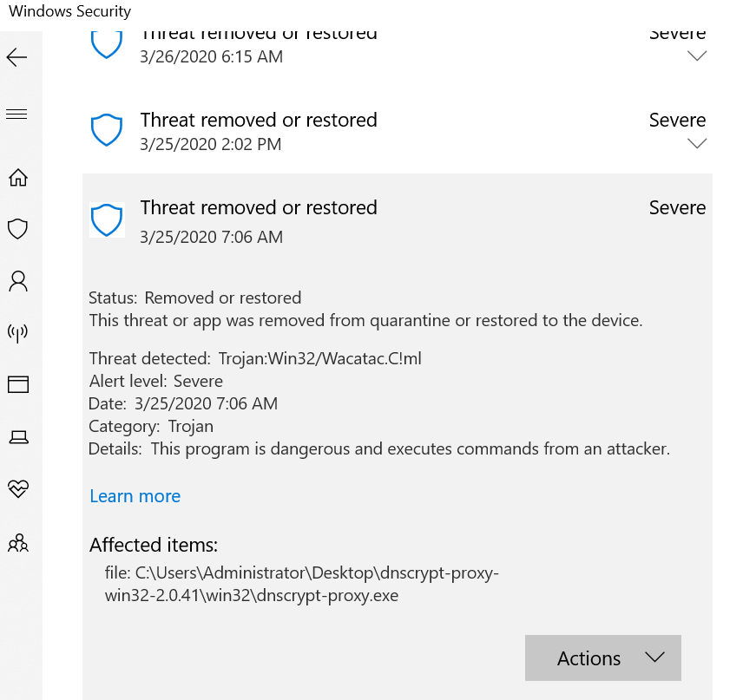Select the Threat removed entry dated 3/25/2020 7:06 AM
Viewport: 743px width, 700px height.
258,207
